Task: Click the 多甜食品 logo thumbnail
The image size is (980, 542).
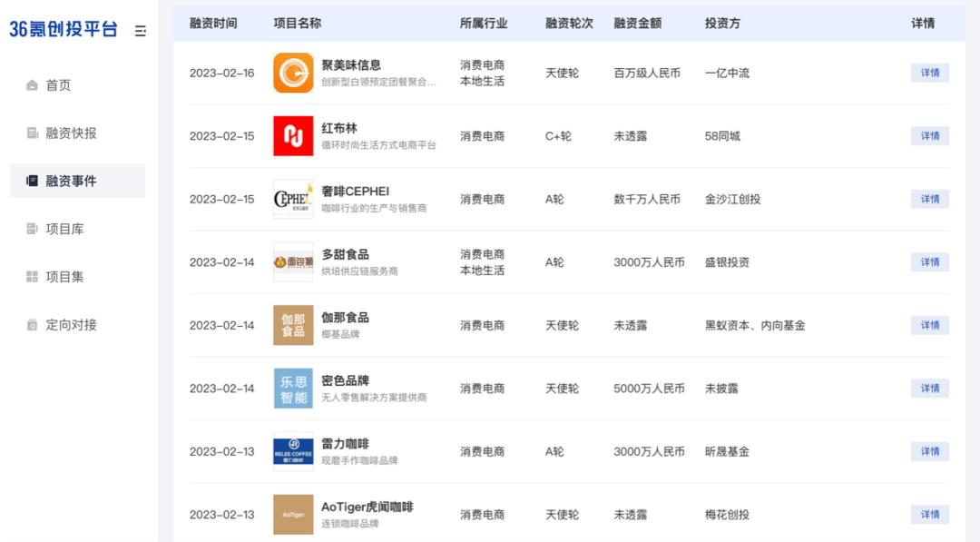Action: click(x=293, y=262)
